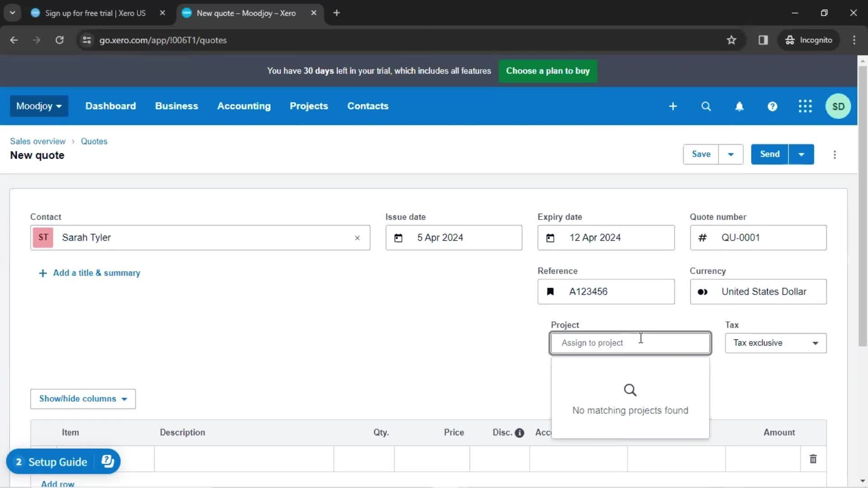
Task: Click Add a title & summary
Action: tap(90, 273)
